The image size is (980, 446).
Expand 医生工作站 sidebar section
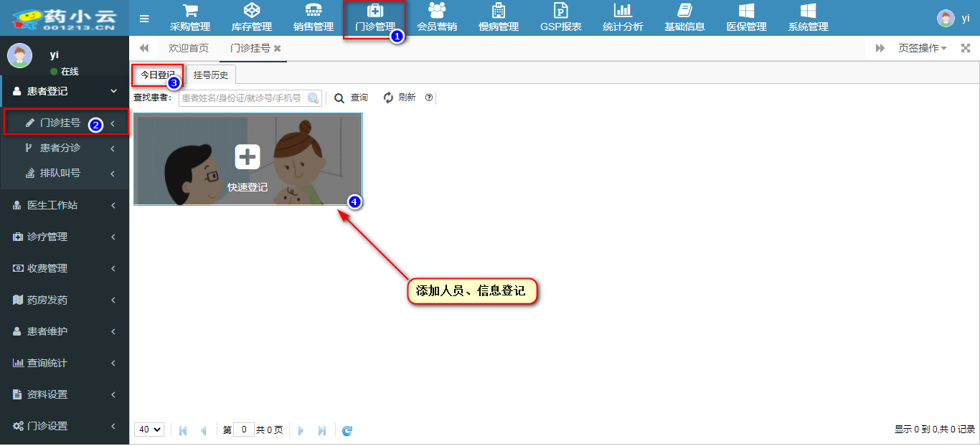[x=65, y=205]
